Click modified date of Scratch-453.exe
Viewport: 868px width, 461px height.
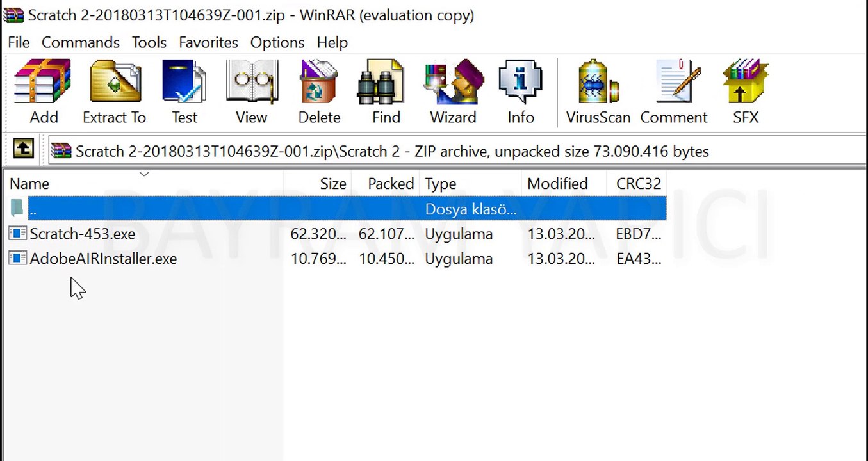click(x=561, y=234)
